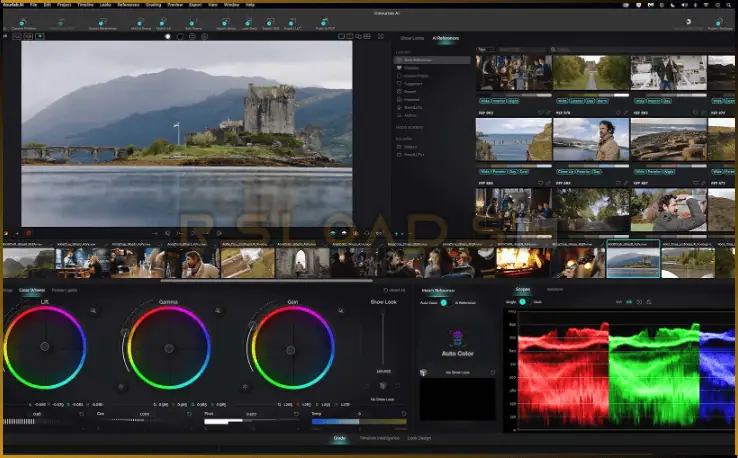Switch to the AI References tab
The width and height of the screenshot is (738, 458).
tap(446, 38)
